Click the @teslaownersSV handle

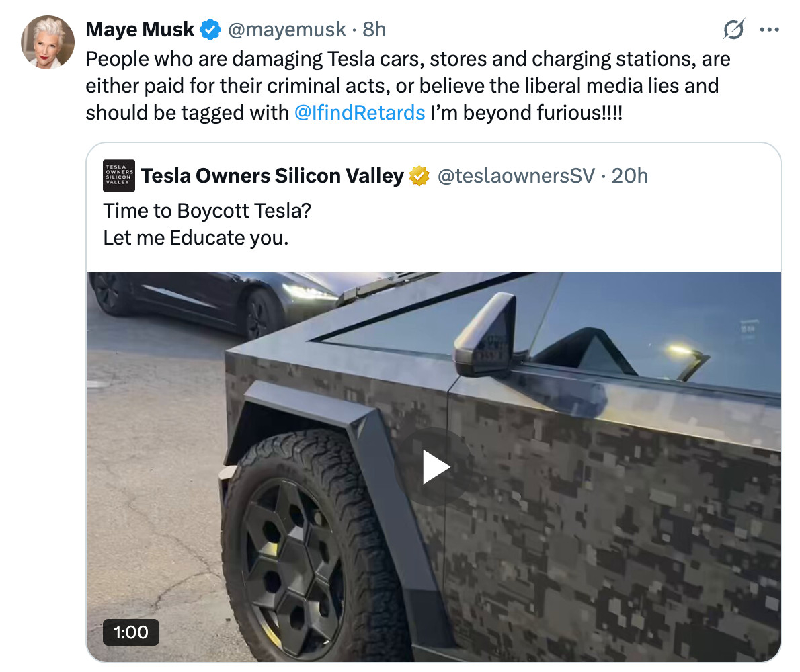[516, 176]
